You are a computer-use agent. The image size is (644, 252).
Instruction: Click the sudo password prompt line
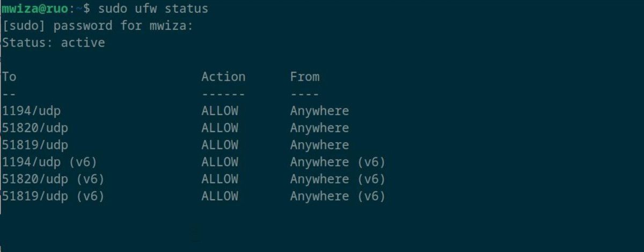(x=97, y=26)
